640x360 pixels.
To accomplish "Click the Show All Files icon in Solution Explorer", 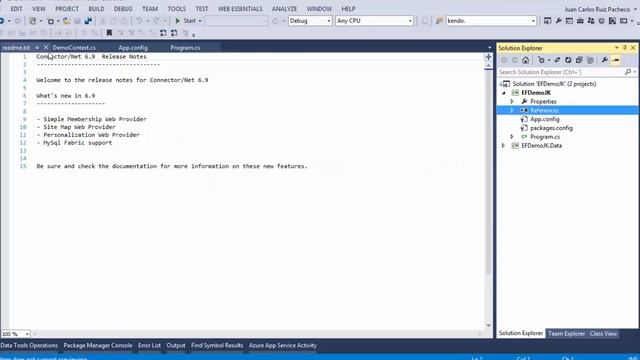I will click(590, 60).
